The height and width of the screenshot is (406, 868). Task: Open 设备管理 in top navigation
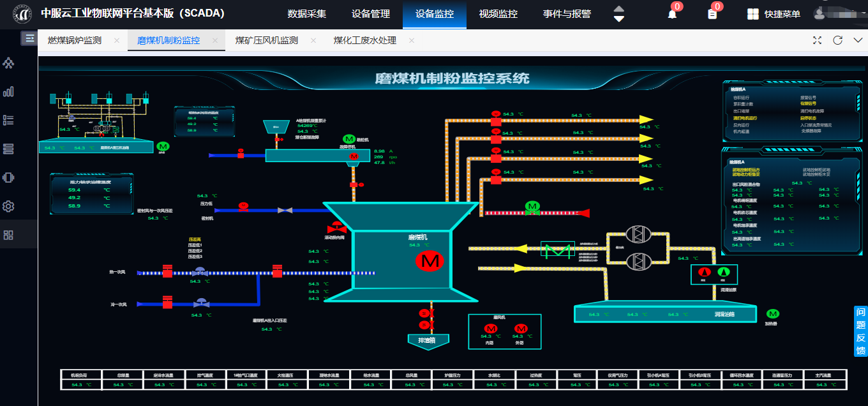click(x=371, y=14)
